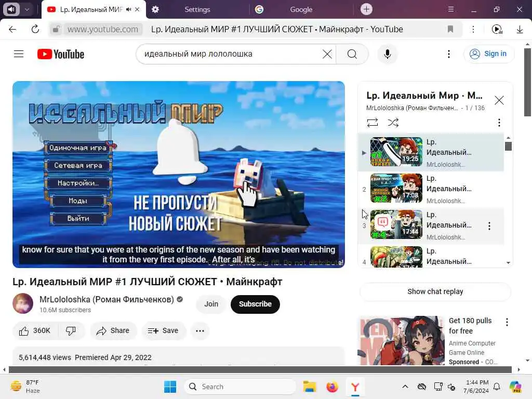Screen dimensions: 532x399
Task: Click 5,614,448 views description text
Action: pos(45,357)
